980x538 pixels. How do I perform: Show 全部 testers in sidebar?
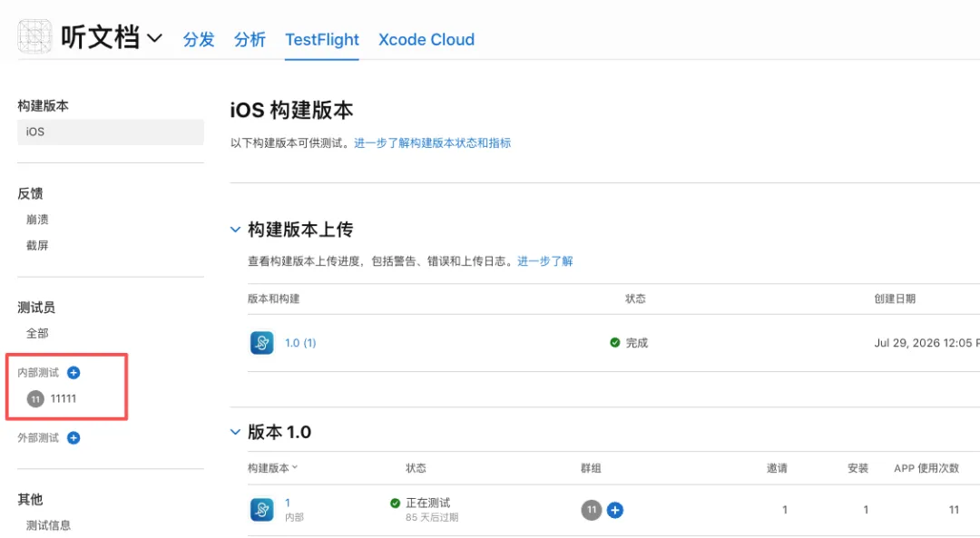37,333
